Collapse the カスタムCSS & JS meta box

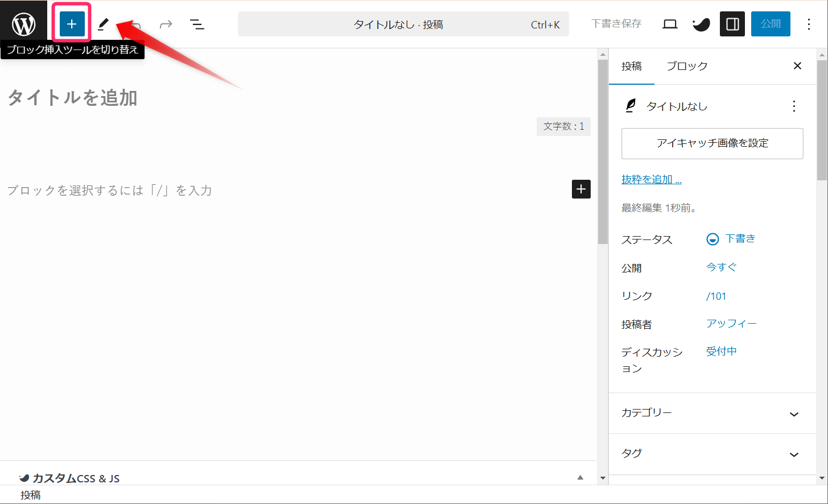[580, 478]
